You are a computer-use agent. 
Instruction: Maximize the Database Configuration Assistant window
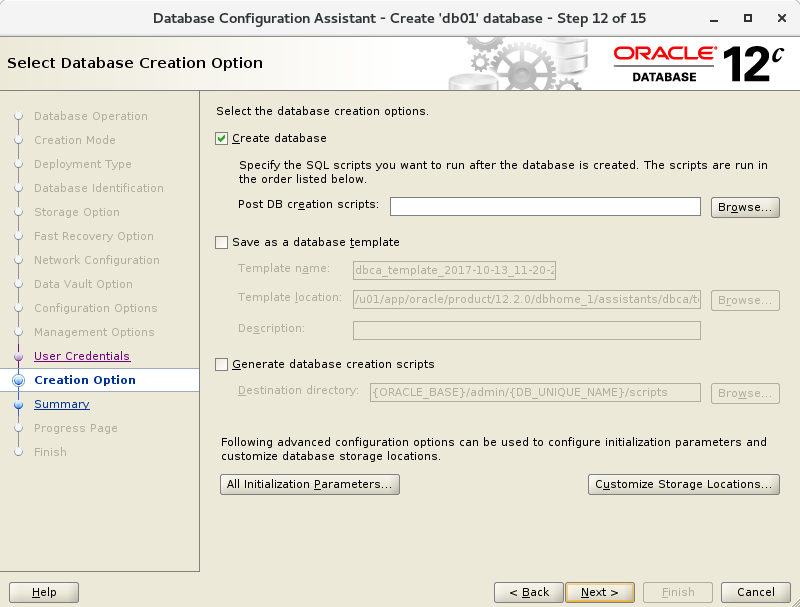[x=748, y=18]
